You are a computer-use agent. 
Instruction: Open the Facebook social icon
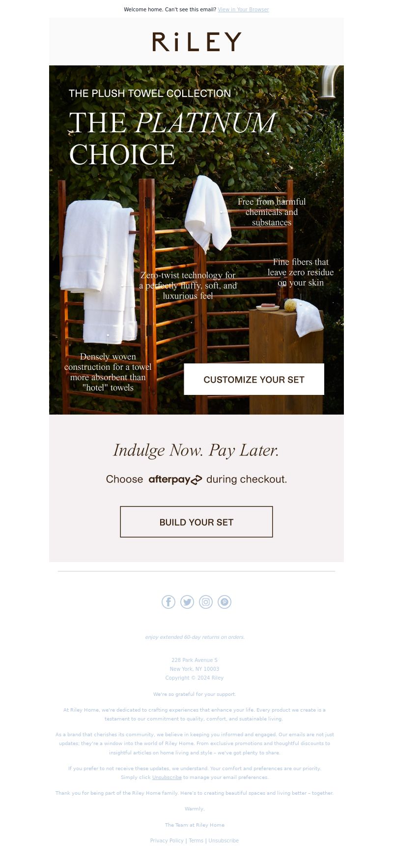(x=168, y=602)
